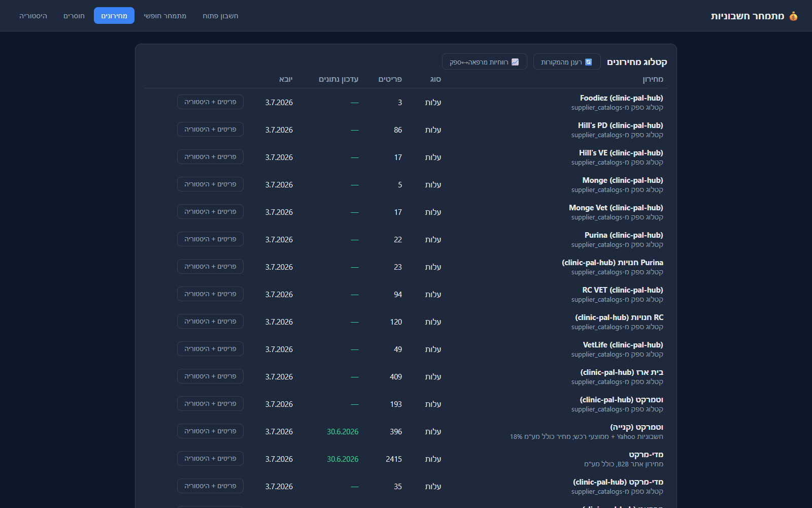Click the refresh icon in רענן מהמקורות
Image resolution: width=812 pixels, height=508 pixels.
point(589,62)
